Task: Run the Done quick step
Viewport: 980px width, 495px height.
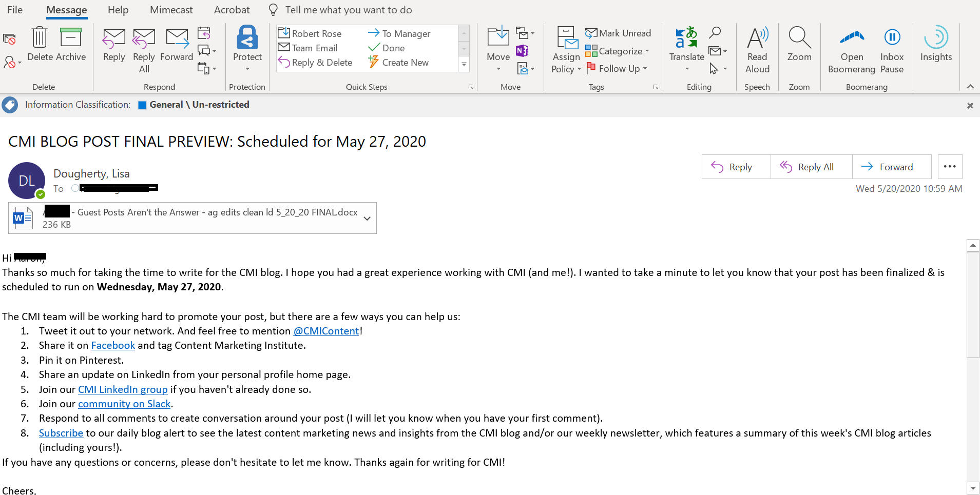Action: (387, 48)
